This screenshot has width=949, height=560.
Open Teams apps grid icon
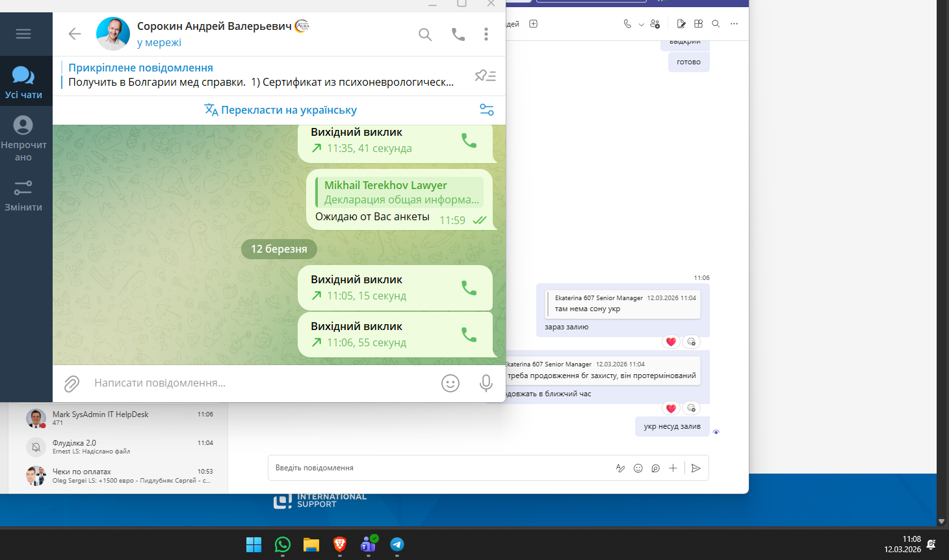point(698,24)
